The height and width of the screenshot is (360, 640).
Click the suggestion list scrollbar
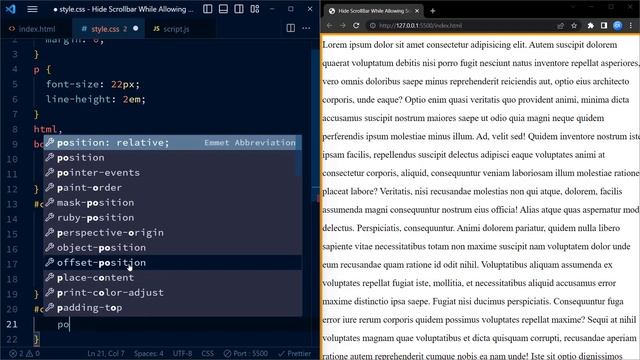point(300,157)
